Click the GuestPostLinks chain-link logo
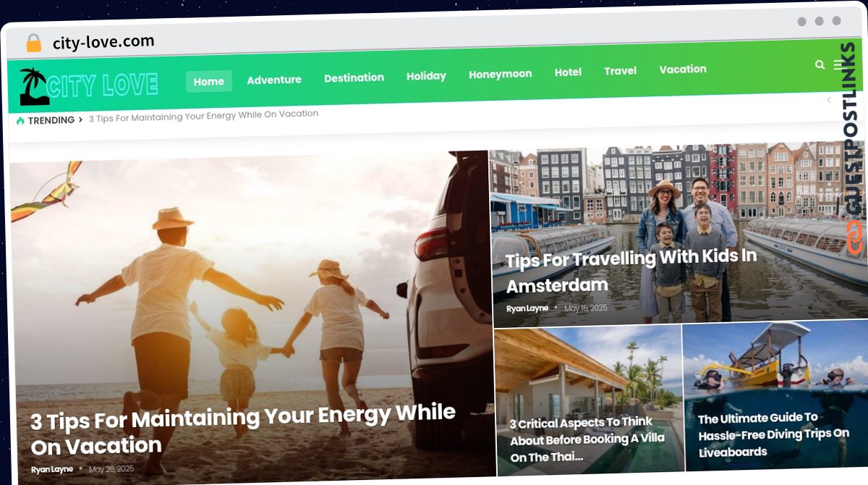The image size is (868, 485). click(x=855, y=237)
